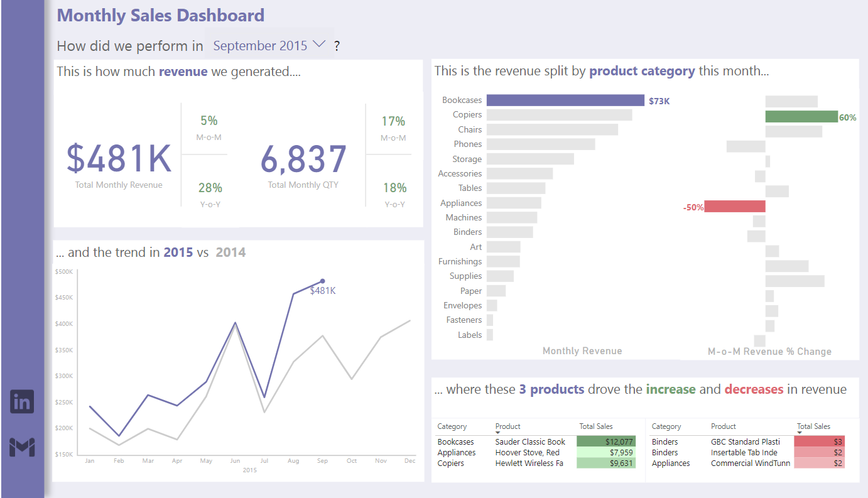Select the Sauder Classic Book product row
Image resolution: width=868 pixels, height=498 pixels.
point(530,442)
